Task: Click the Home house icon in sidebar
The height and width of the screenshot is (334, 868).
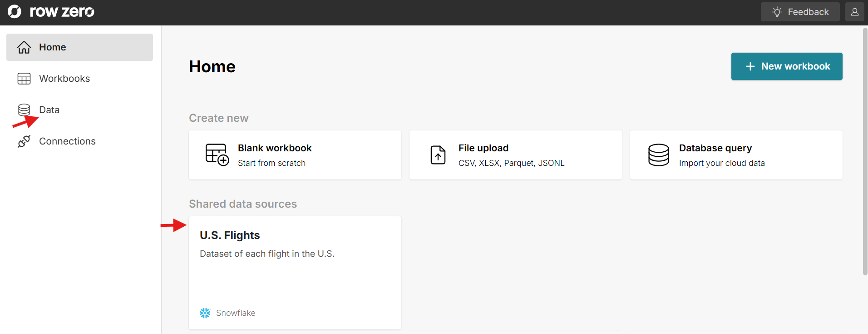Action: pyautogui.click(x=24, y=47)
